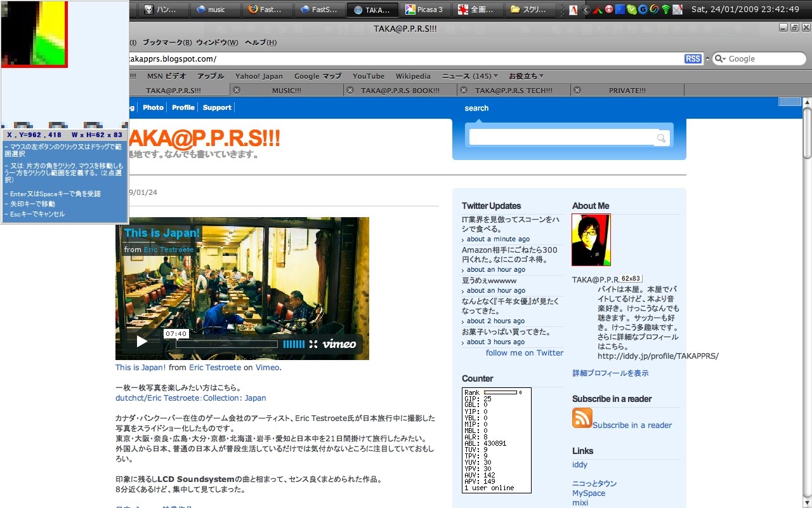
Task: Close the PRIVATE!!! tab
Action: click(x=578, y=90)
